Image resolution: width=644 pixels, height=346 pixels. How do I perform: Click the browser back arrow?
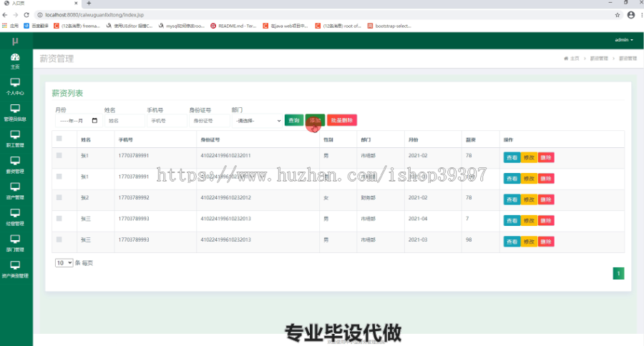pos(5,15)
